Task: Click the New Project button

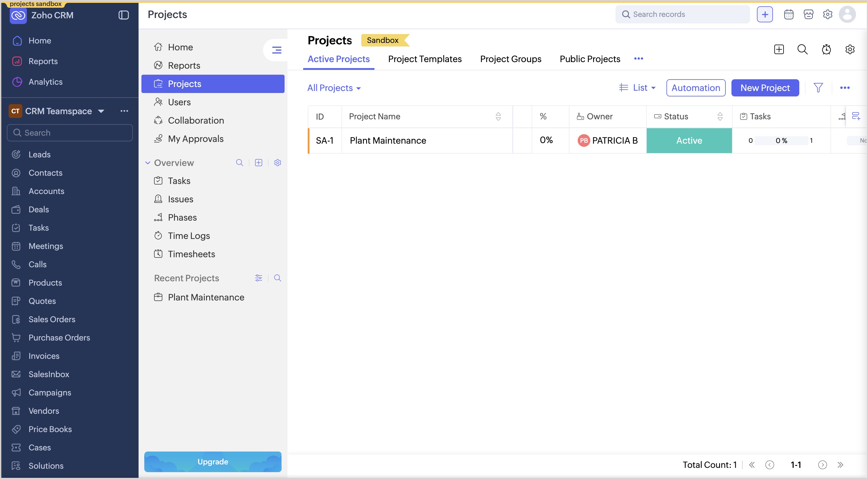Action: (765, 88)
